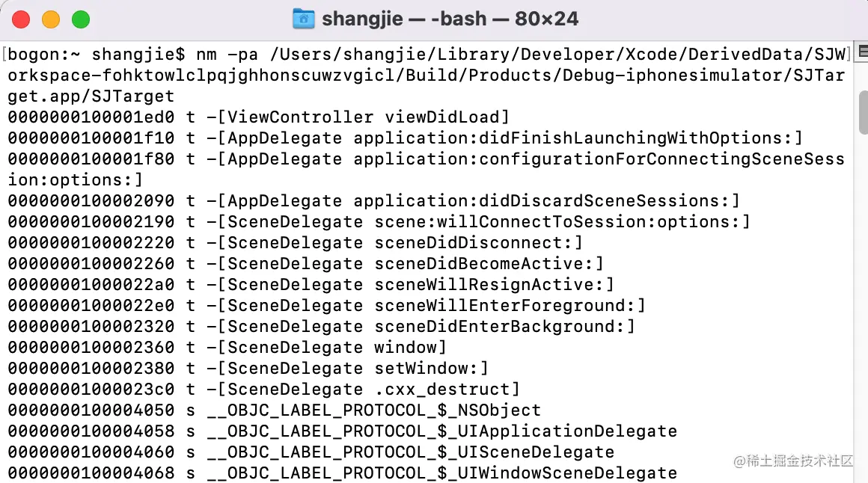
Task: Click the address '0000000100001ed0' at first symbol
Action: coord(91,117)
